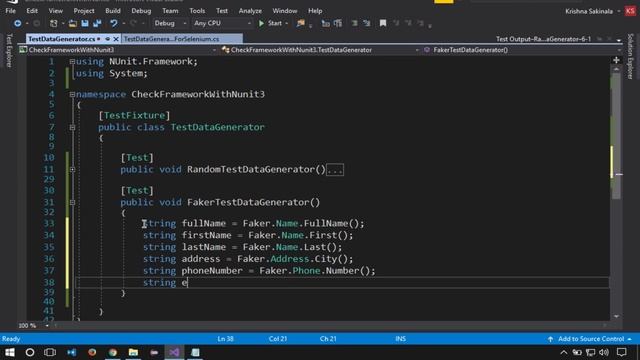Open Task View in the taskbar
The width and height of the screenshot is (640, 360).
[x=50, y=352]
